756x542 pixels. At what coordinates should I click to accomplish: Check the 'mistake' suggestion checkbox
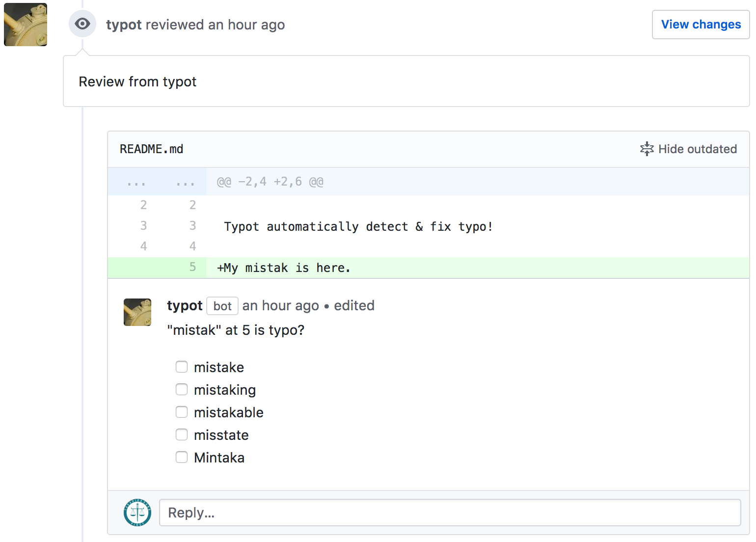(x=182, y=367)
